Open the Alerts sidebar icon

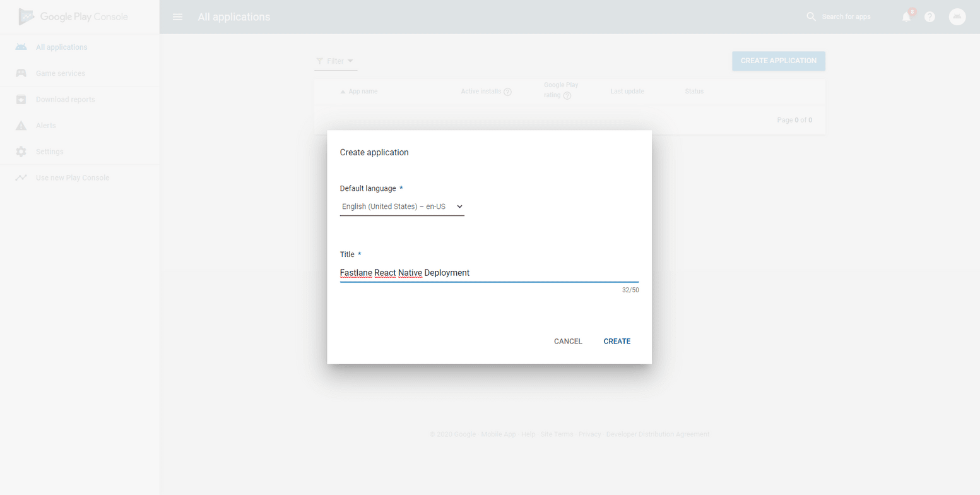(21, 125)
